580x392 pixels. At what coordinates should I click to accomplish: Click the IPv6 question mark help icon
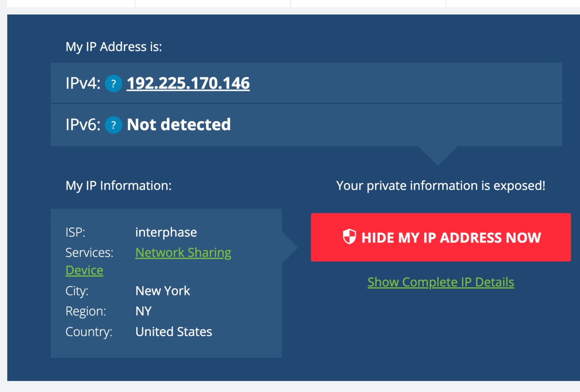[113, 125]
